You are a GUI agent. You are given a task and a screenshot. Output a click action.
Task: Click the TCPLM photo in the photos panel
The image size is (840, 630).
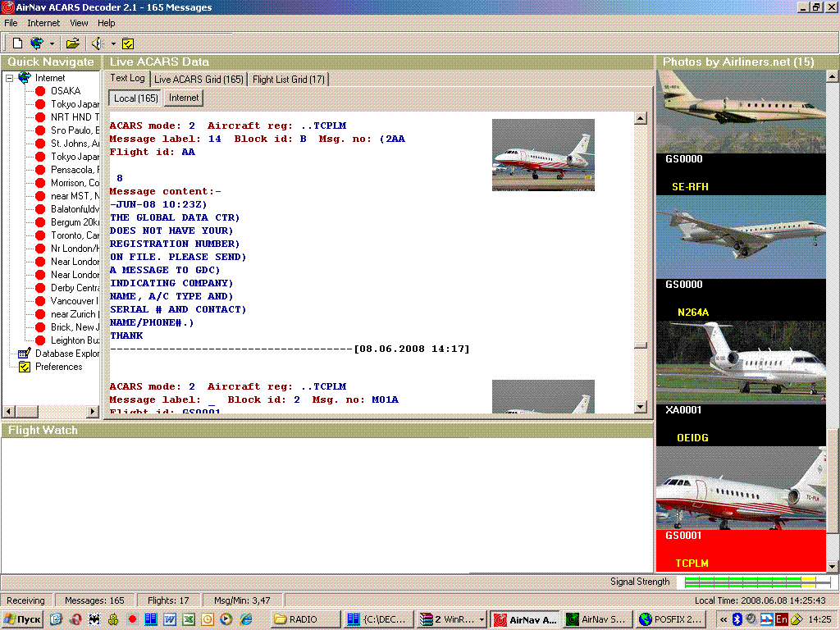741,488
